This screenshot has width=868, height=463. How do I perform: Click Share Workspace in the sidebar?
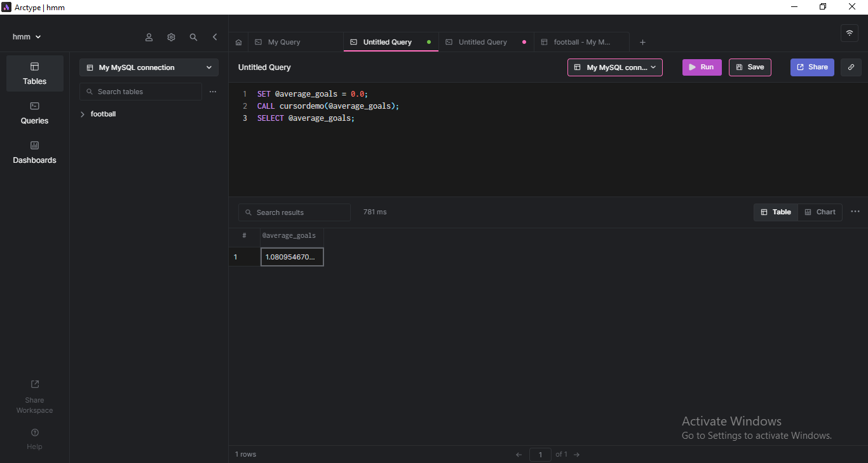point(35,397)
